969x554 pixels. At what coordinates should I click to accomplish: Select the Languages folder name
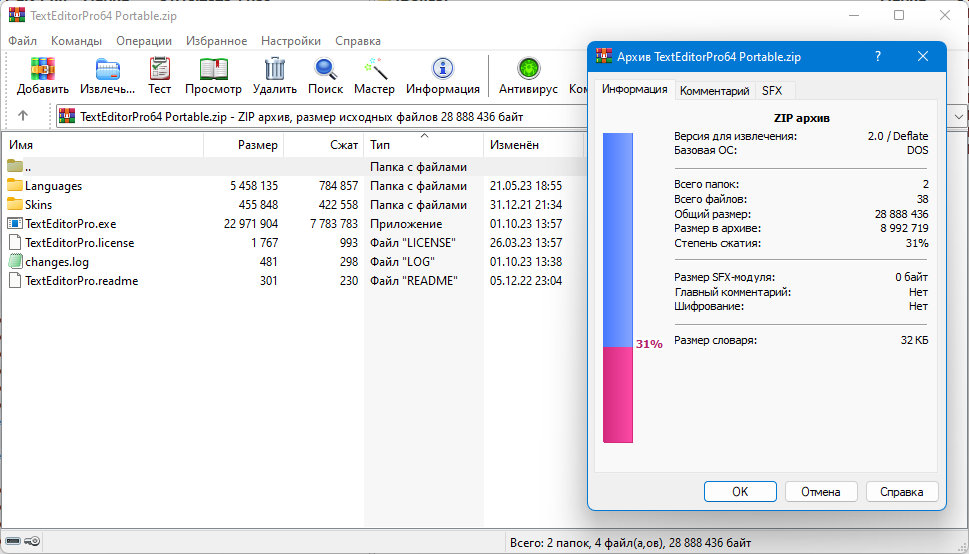53,185
